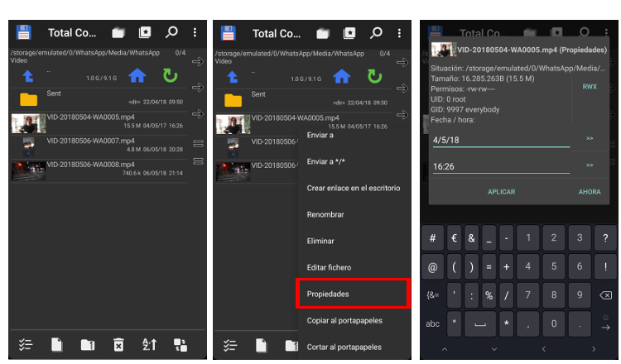The height and width of the screenshot is (364, 621).
Task: Choose 'Renombrar' in the context menu
Action: [x=354, y=214]
